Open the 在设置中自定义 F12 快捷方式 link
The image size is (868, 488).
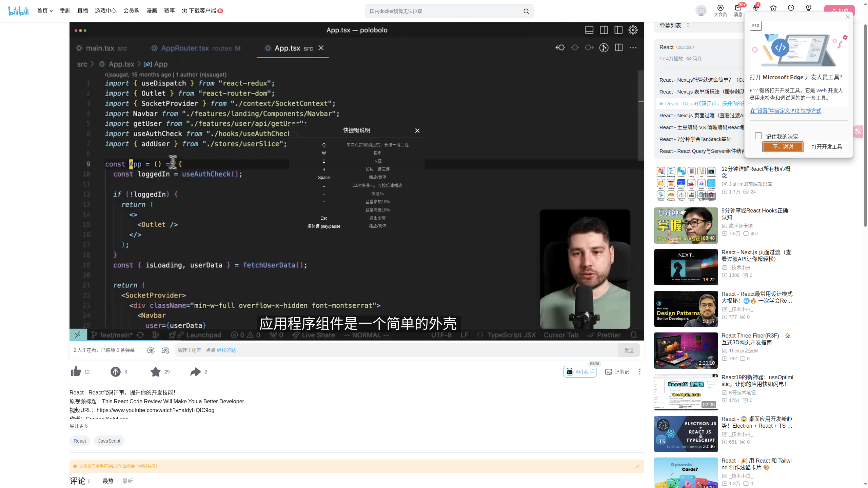click(x=786, y=111)
